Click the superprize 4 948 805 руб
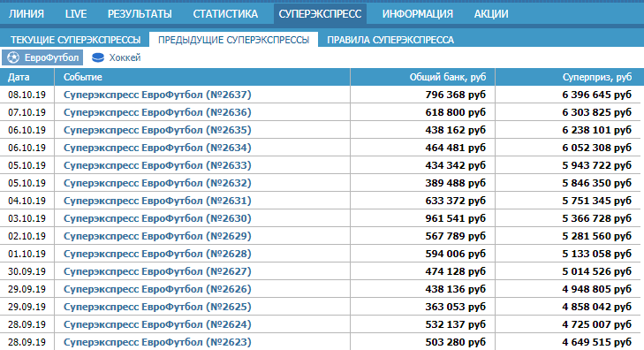The height and width of the screenshot is (350, 644). (597, 289)
